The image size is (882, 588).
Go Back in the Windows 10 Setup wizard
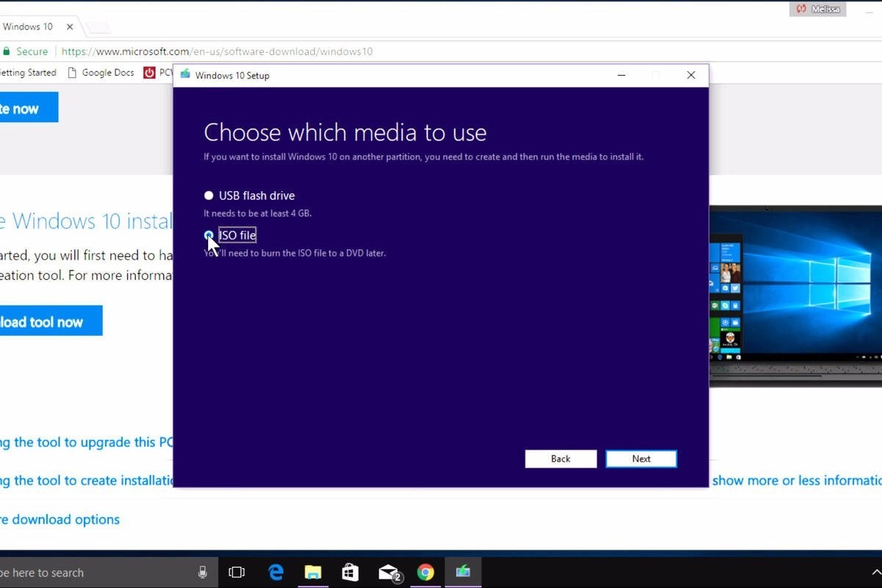tap(561, 458)
